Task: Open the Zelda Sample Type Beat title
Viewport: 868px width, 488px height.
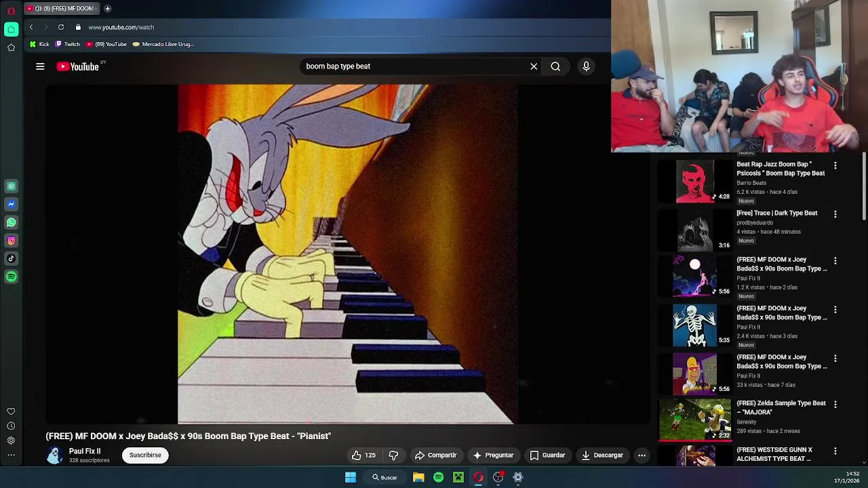Action: 781,407
